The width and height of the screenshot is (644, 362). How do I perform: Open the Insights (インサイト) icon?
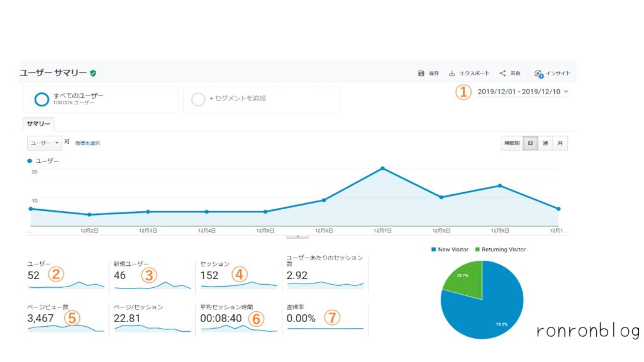[538, 74]
